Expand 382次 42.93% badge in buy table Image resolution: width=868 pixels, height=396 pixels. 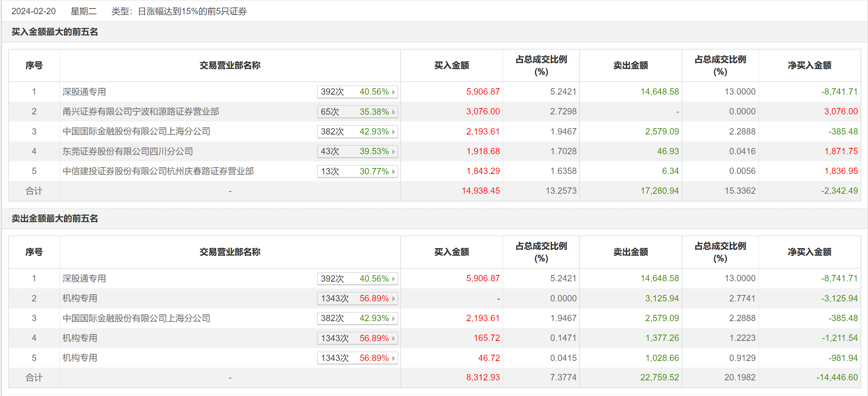tap(357, 132)
